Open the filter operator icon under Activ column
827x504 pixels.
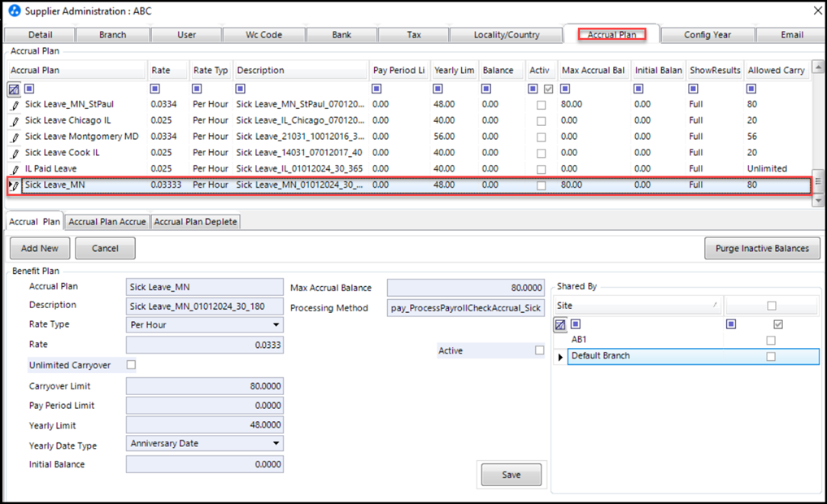(x=533, y=89)
